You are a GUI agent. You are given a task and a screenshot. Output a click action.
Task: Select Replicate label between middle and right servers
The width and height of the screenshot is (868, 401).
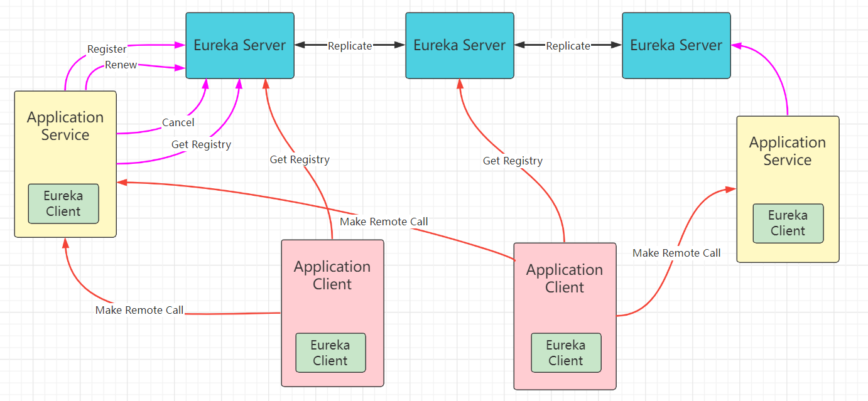click(568, 46)
